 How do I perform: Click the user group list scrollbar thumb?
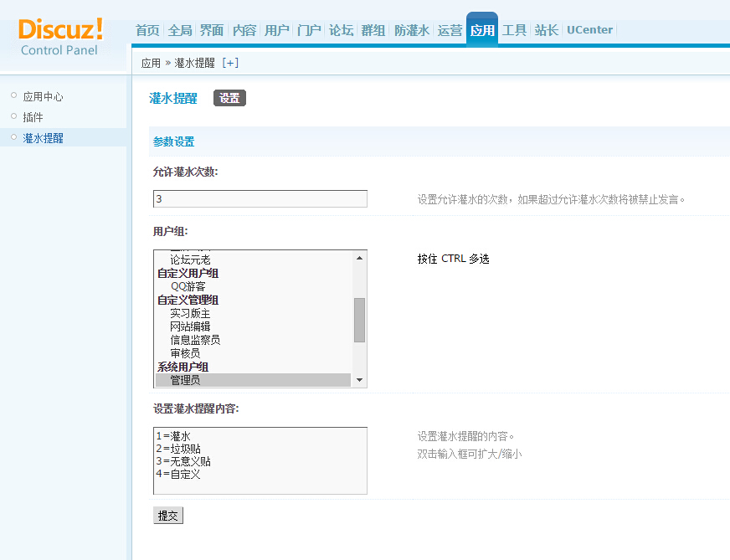pyautogui.click(x=359, y=320)
